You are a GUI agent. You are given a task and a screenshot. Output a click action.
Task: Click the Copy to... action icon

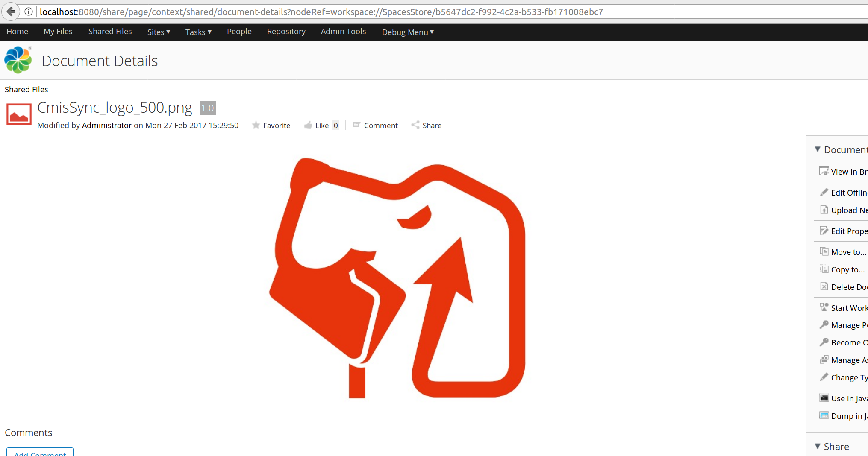(824, 269)
